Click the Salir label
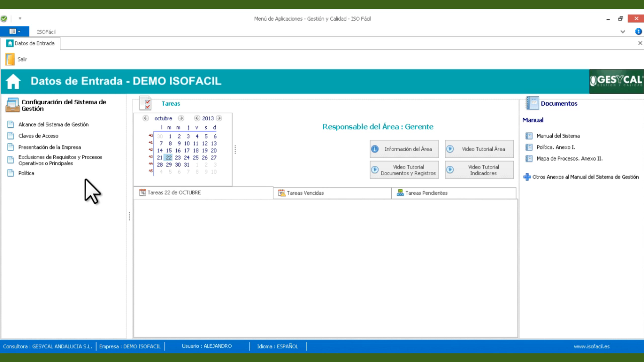The height and width of the screenshot is (362, 644). 22,59
